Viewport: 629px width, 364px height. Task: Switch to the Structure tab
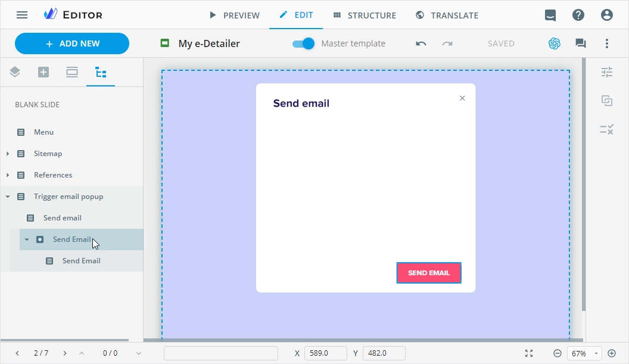[365, 15]
